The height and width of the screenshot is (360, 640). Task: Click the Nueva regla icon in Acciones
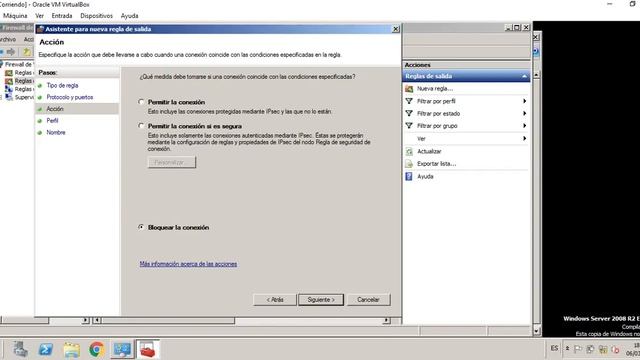(409, 89)
